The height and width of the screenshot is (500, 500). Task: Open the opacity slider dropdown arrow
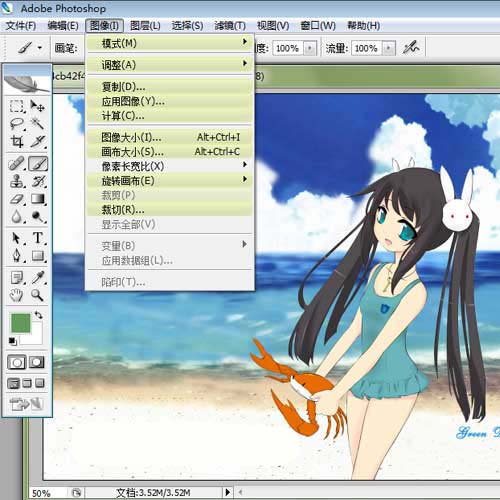click(310, 48)
